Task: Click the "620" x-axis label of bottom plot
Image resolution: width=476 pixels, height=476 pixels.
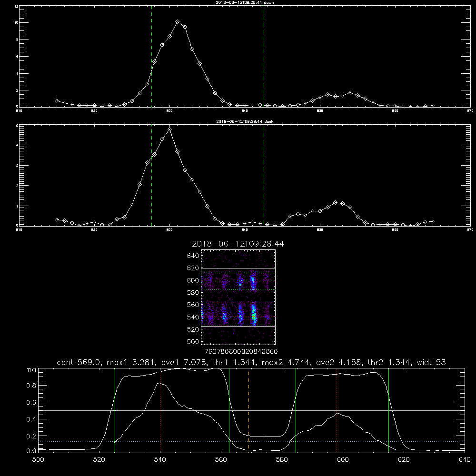Action: (404, 460)
